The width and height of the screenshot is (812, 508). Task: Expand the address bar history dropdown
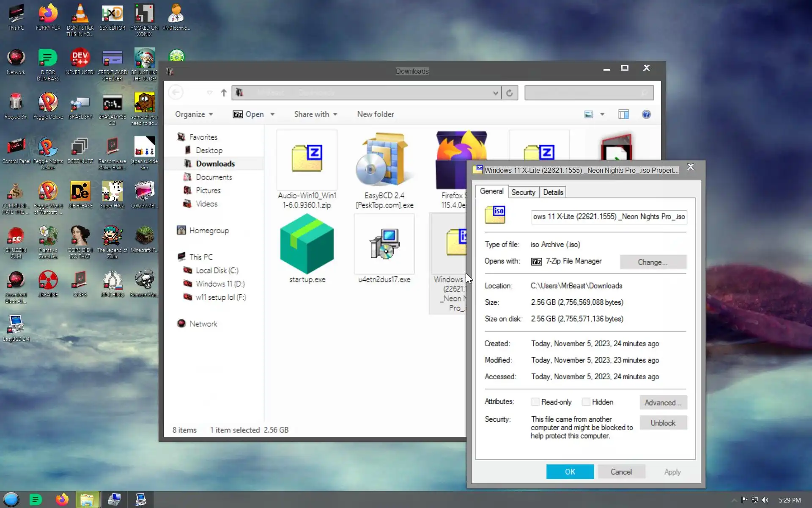click(495, 93)
